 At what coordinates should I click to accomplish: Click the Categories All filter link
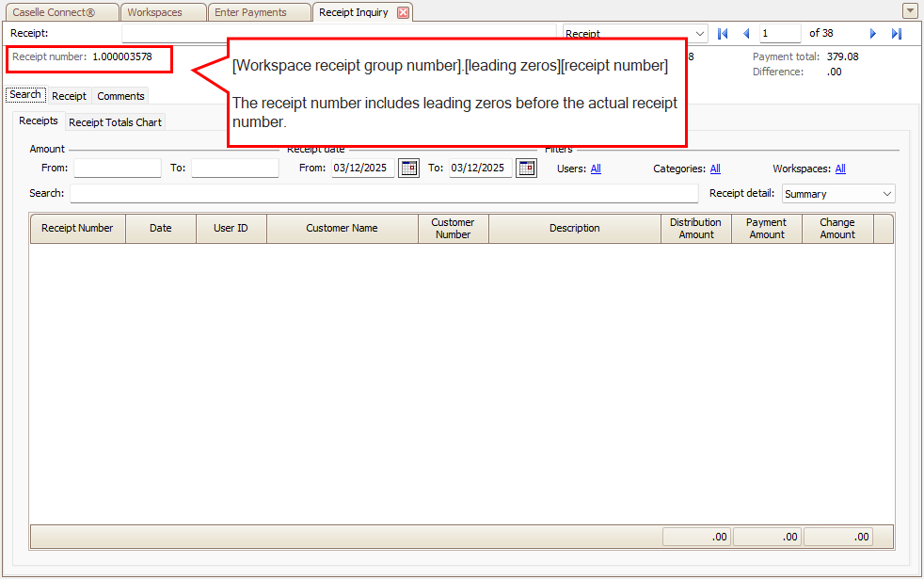[715, 169]
